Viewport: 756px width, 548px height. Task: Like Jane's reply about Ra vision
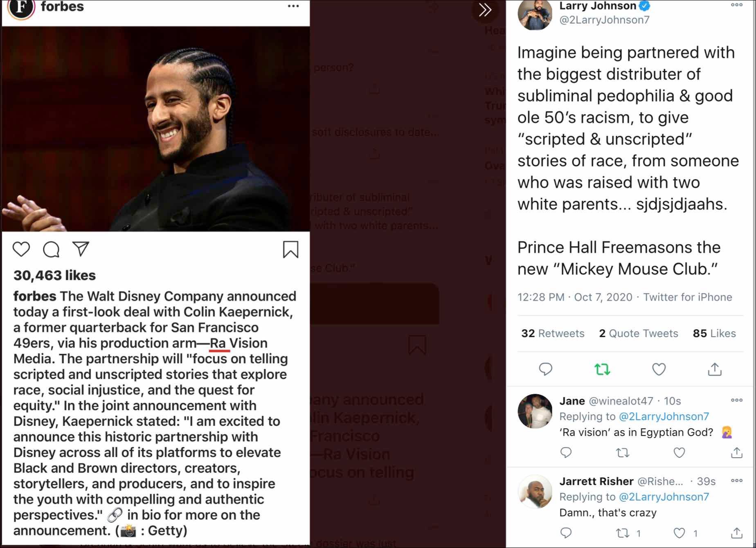tap(679, 453)
